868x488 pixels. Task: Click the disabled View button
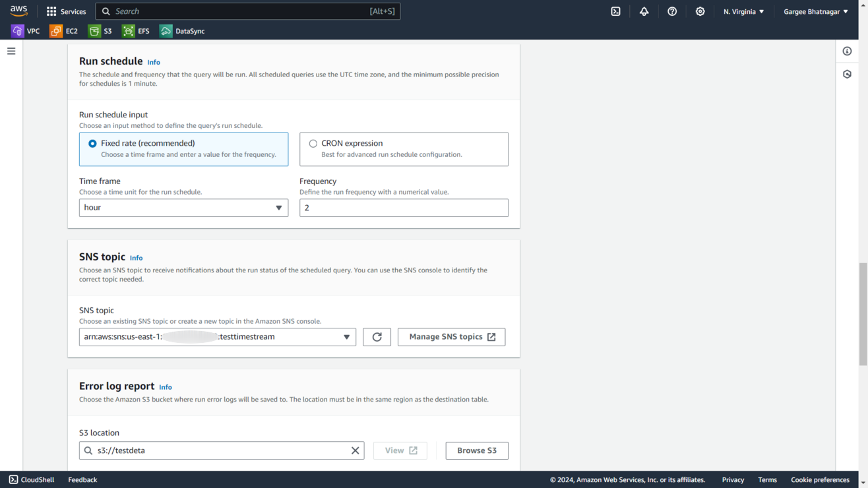pos(400,450)
